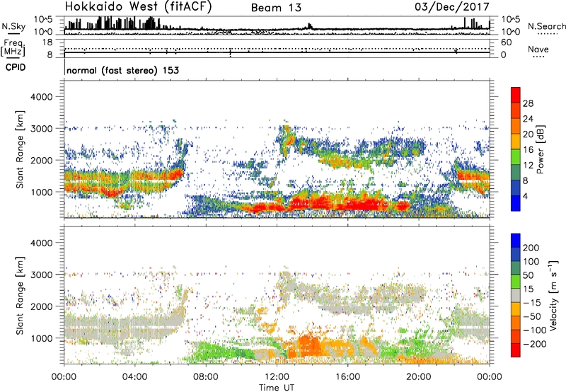Click the "N.Sky" legend label
The height and width of the screenshot is (392, 566).
pos(13,26)
